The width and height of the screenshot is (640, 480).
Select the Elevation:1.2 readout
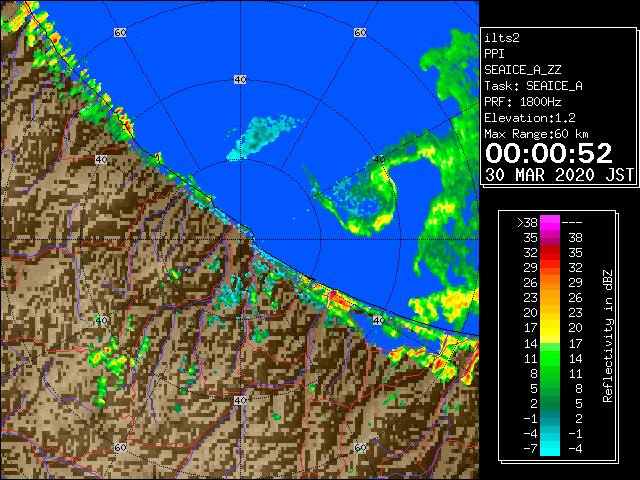click(x=530, y=118)
